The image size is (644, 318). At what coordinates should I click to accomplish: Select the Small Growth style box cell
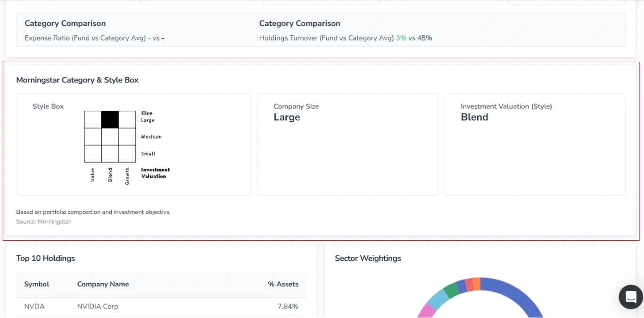(127, 154)
